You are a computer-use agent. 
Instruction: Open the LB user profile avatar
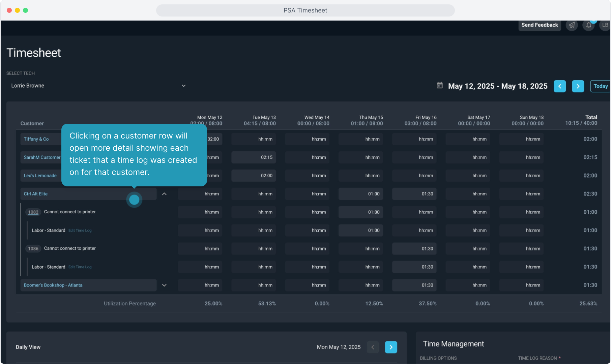[x=605, y=25]
